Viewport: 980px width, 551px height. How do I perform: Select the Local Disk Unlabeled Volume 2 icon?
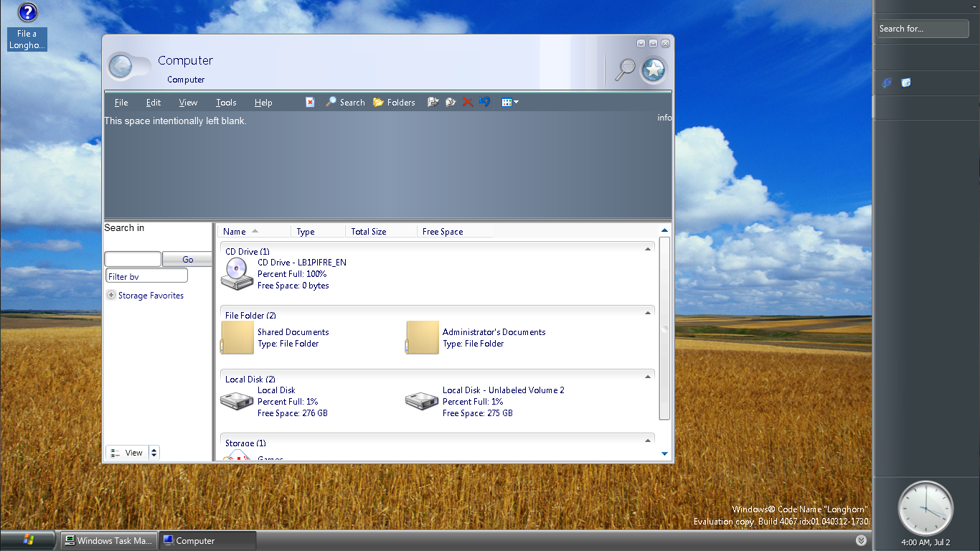click(422, 401)
